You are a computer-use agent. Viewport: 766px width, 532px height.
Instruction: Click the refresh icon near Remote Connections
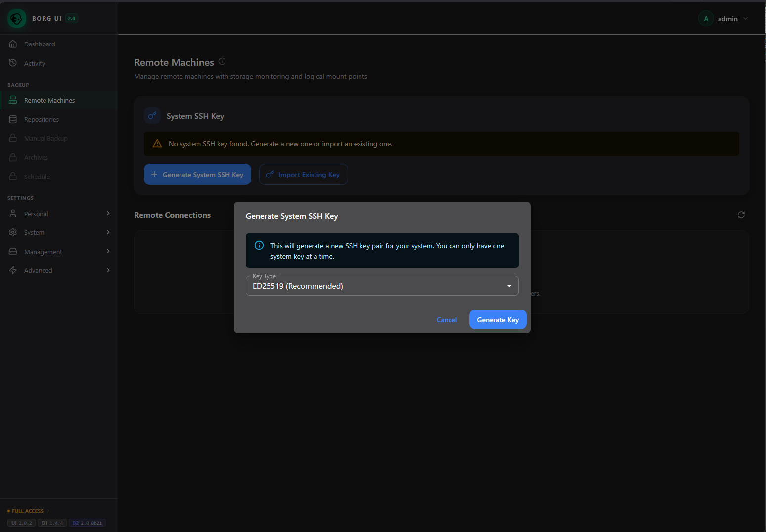[x=741, y=215]
